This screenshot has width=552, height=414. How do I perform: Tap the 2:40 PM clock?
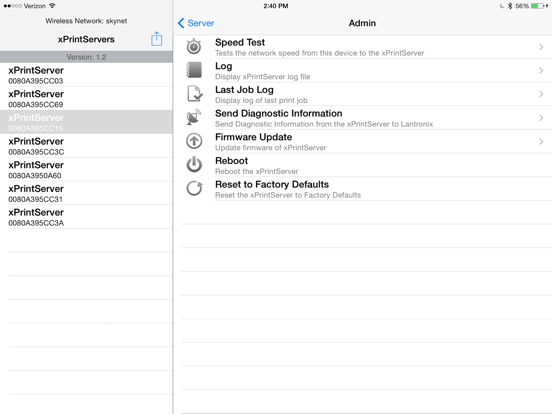click(x=276, y=6)
